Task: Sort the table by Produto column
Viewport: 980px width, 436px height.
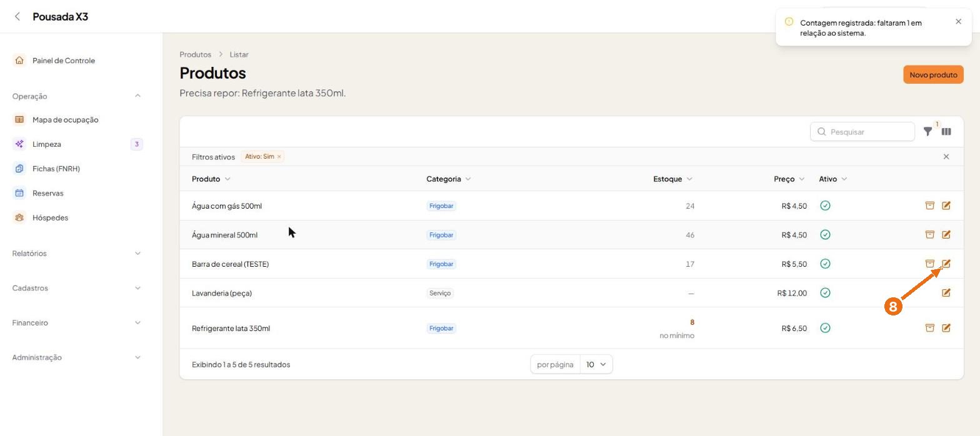Action: click(x=211, y=179)
